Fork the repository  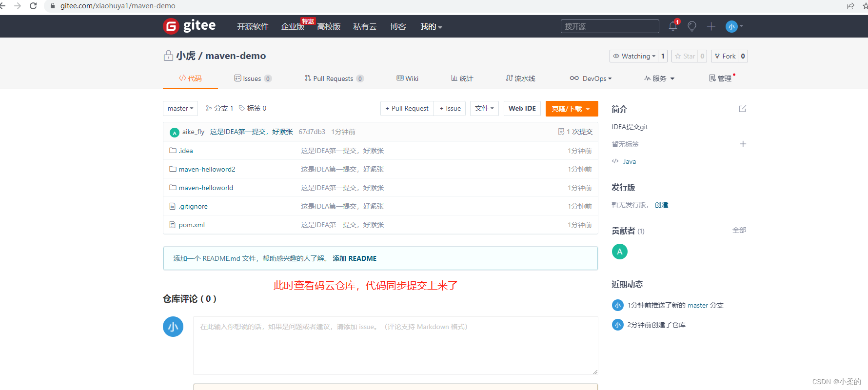725,56
